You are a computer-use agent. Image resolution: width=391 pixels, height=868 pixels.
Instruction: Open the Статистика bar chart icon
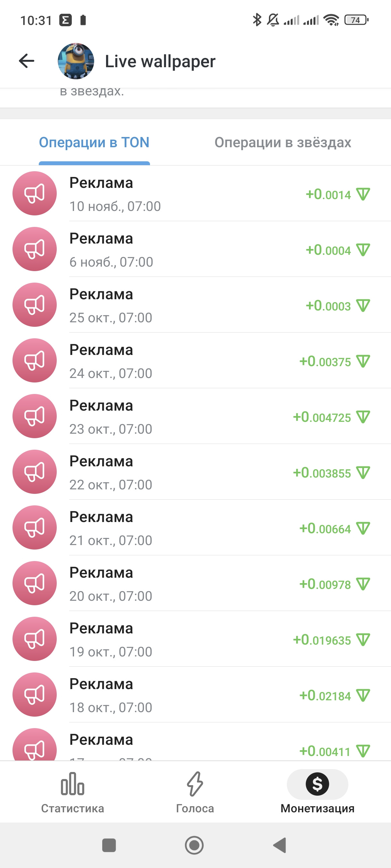(x=72, y=784)
